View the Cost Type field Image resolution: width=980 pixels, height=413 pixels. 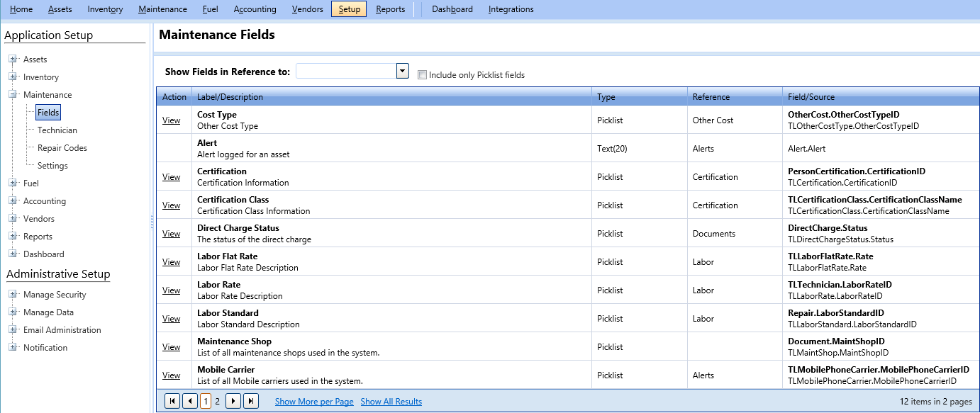pyautogui.click(x=171, y=120)
